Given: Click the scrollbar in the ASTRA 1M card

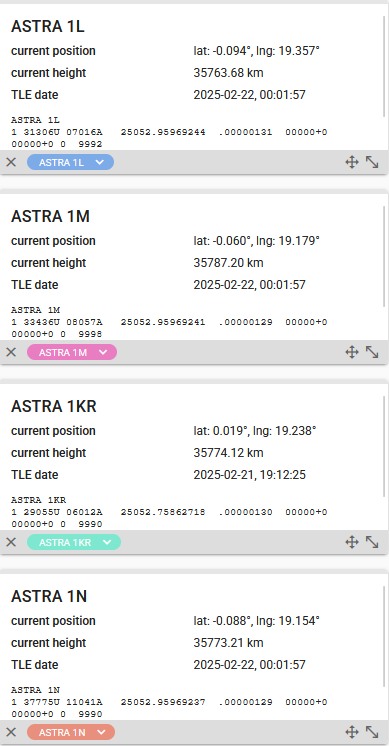Looking at the screenshot, I should click(384, 256).
